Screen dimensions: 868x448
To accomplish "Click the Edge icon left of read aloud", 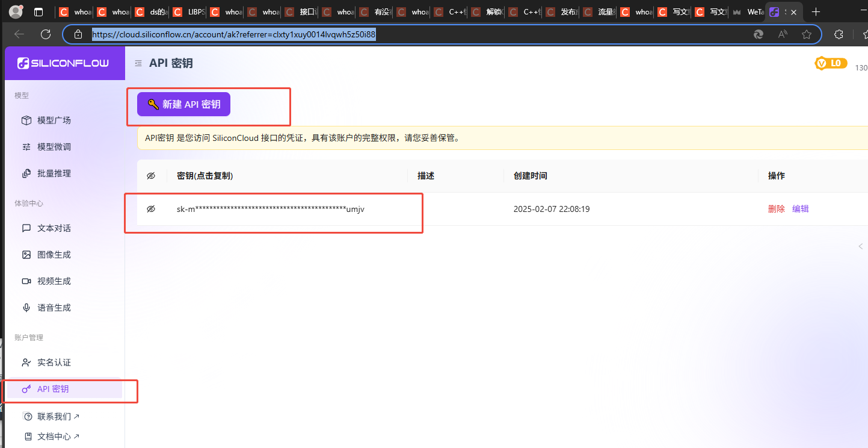I will [759, 34].
